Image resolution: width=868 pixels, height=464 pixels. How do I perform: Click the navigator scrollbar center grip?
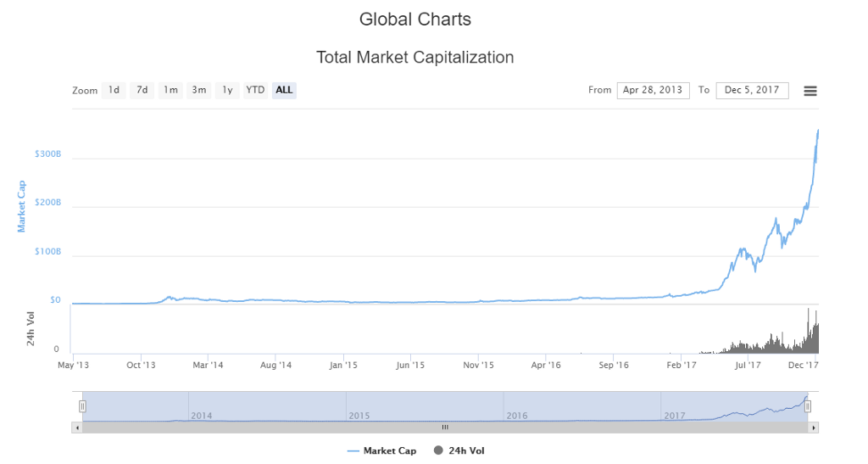(x=444, y=428)
